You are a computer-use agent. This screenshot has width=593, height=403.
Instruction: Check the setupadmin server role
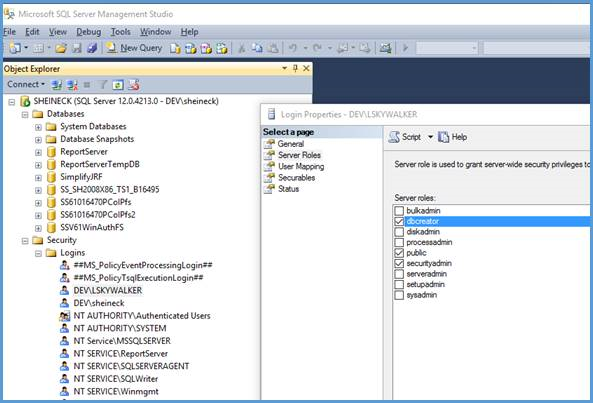399,284
